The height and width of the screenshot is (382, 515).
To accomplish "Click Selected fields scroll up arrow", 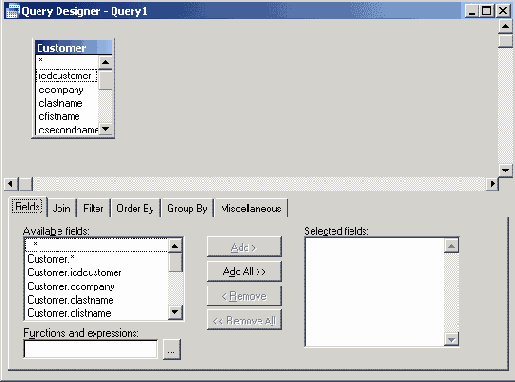I will pyautogui.click(x=451, y=246).
